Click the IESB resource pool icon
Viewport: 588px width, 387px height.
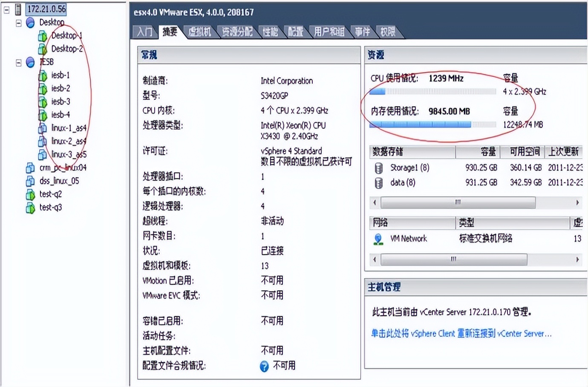pyautogui.click(x=30, y=62)
